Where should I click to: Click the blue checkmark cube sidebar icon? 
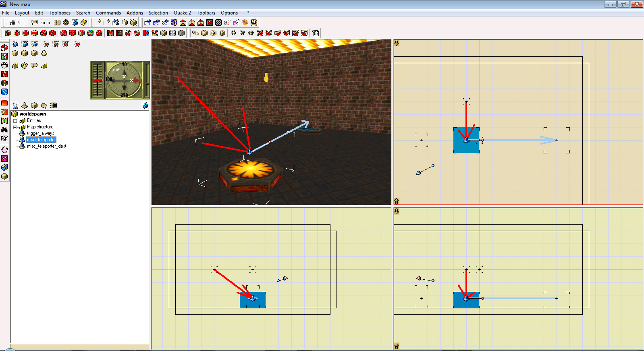[4, 167]
